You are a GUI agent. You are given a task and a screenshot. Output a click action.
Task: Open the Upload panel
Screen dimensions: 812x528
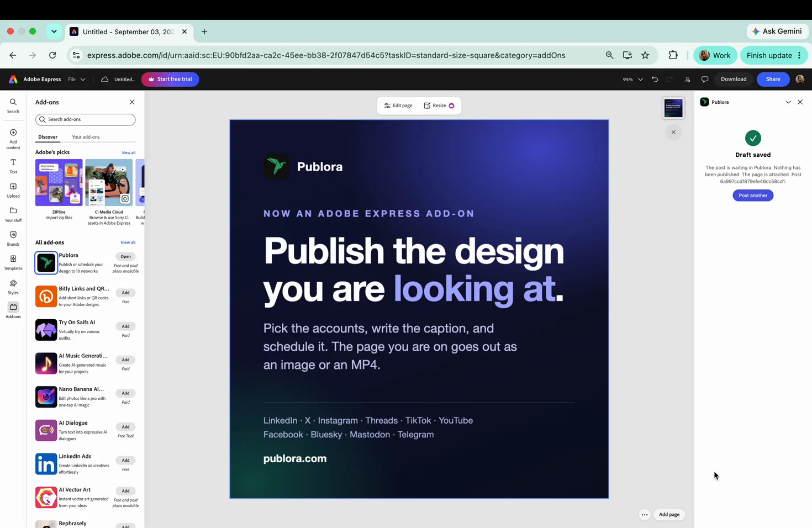(13, 190)
